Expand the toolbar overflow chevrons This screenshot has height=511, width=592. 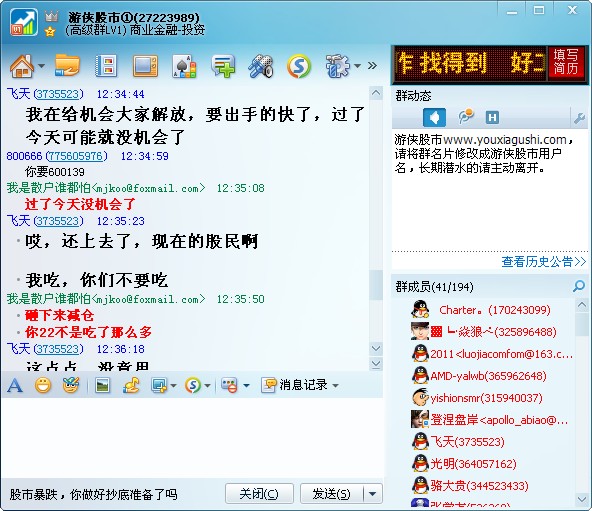(x=372, y=66)
